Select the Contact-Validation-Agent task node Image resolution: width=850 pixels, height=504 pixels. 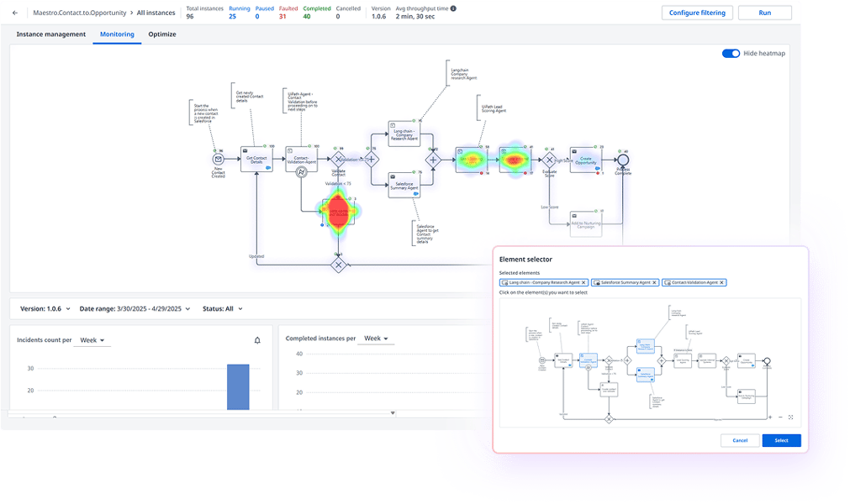301,159
